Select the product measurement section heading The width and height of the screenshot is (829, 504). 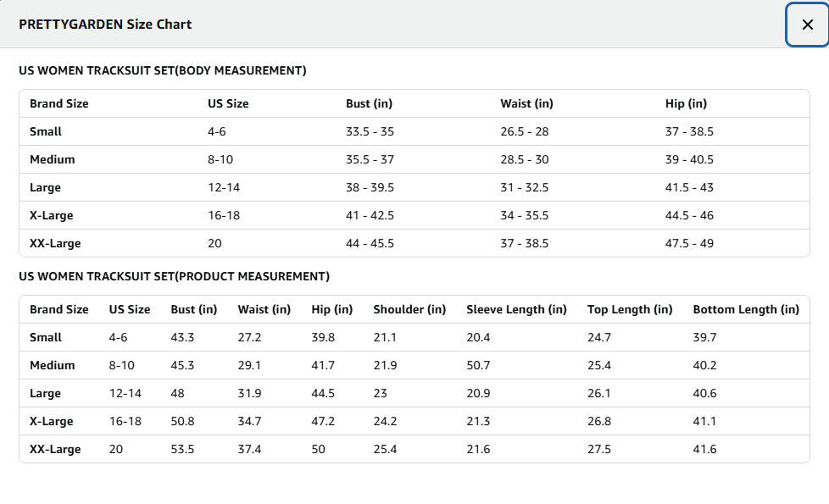coord(174,276)
